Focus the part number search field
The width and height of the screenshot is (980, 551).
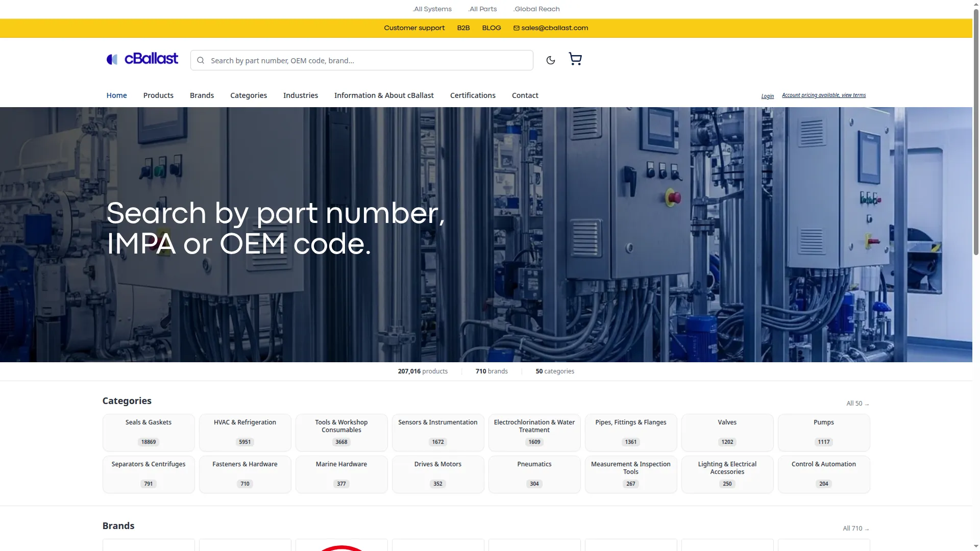coord(361,60)
